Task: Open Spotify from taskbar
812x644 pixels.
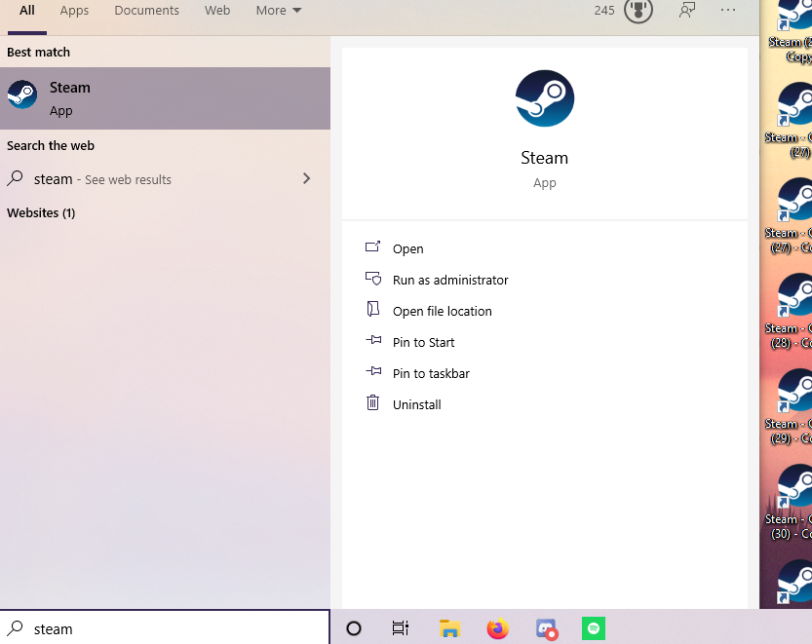Action: coord(594,628)
